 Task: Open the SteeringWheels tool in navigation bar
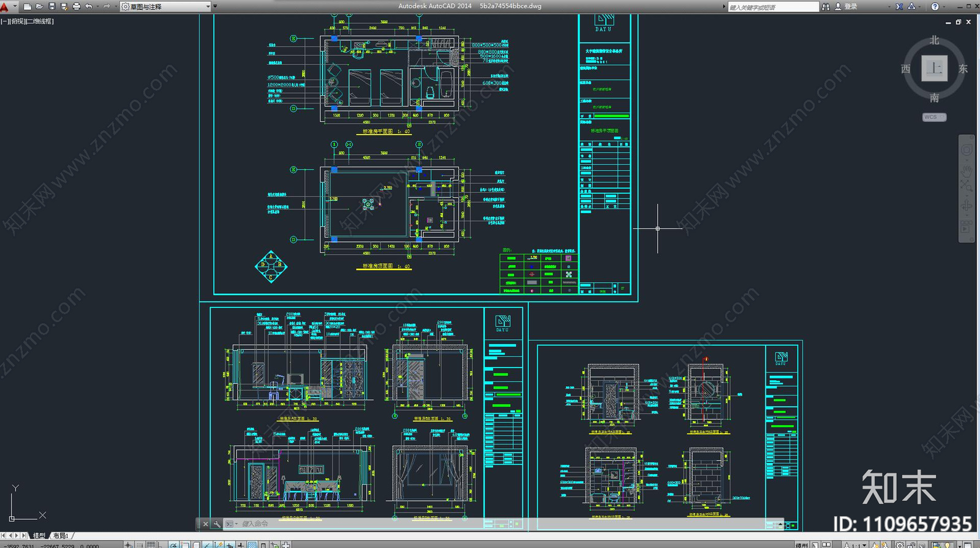pos(967,150)
